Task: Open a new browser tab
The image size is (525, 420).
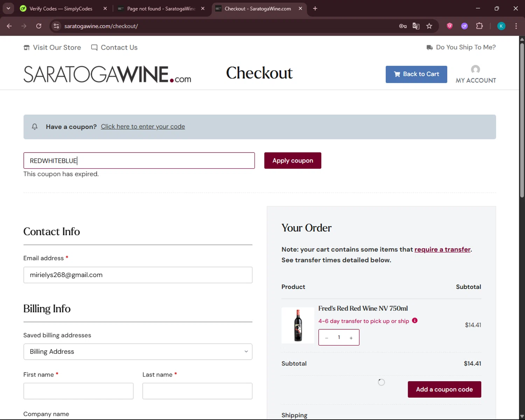Action: click(x=315, y=8)
